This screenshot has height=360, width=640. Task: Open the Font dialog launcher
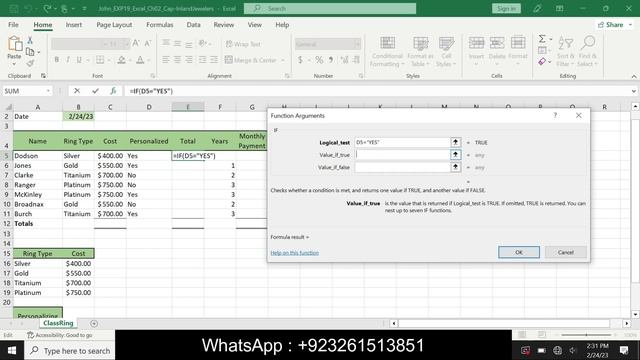[x=153, y=76]
